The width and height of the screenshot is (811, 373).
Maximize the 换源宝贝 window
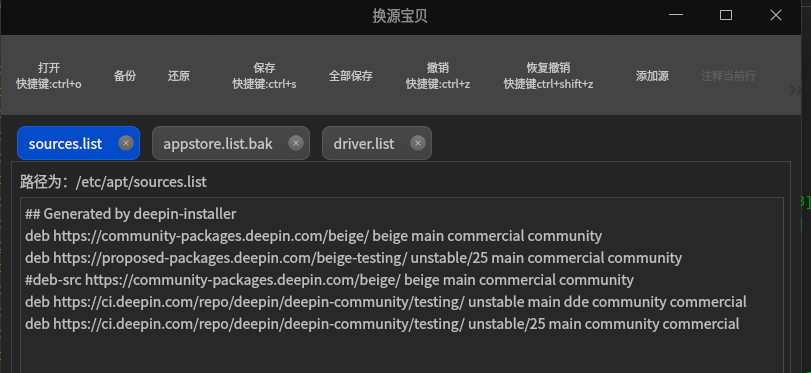click(726, 15)
